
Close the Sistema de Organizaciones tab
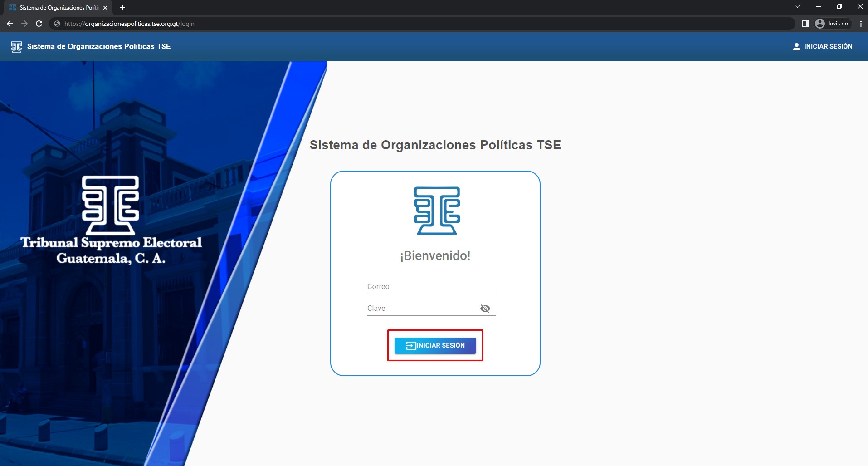(x=105, y=8)
